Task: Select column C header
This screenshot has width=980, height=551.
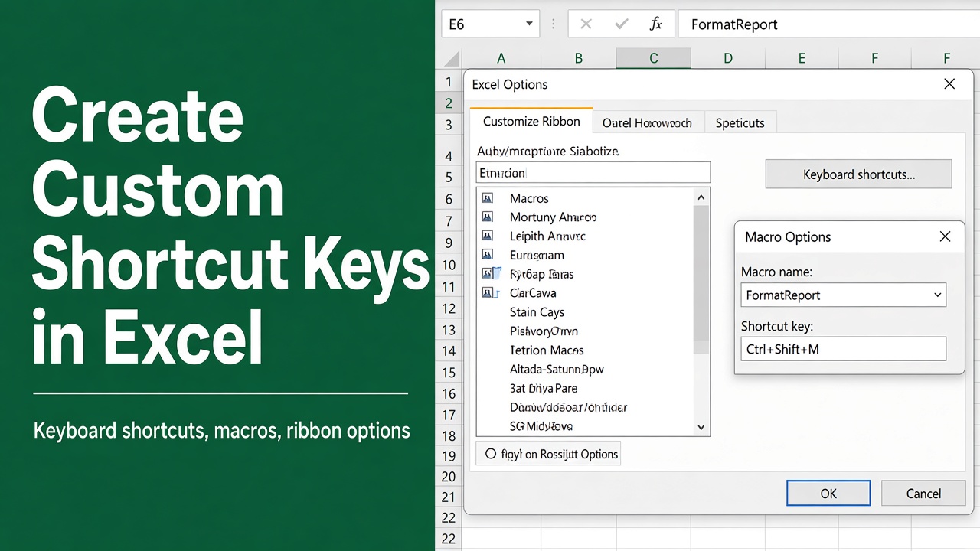Action: [653, 58]
